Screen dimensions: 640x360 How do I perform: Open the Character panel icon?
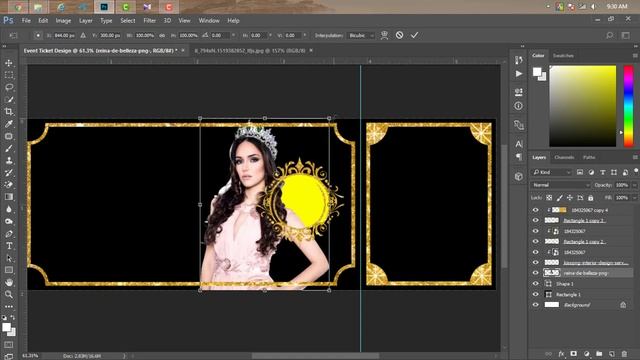tap(519, 144)
